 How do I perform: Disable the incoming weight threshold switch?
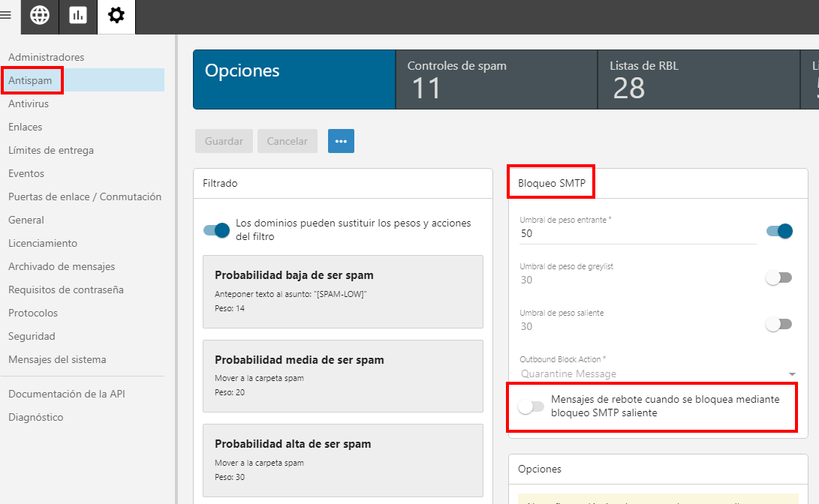coord(779,231)
